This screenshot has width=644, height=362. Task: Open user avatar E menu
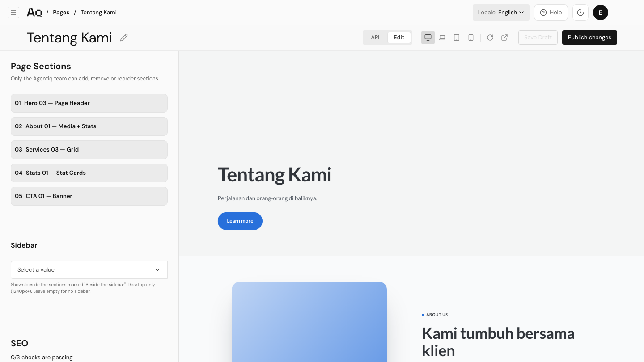click(601, 13)
